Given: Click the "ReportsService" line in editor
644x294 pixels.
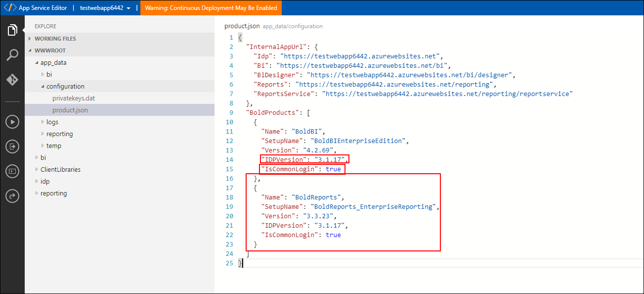Looking at the screenshot, I should pos(413,94).
